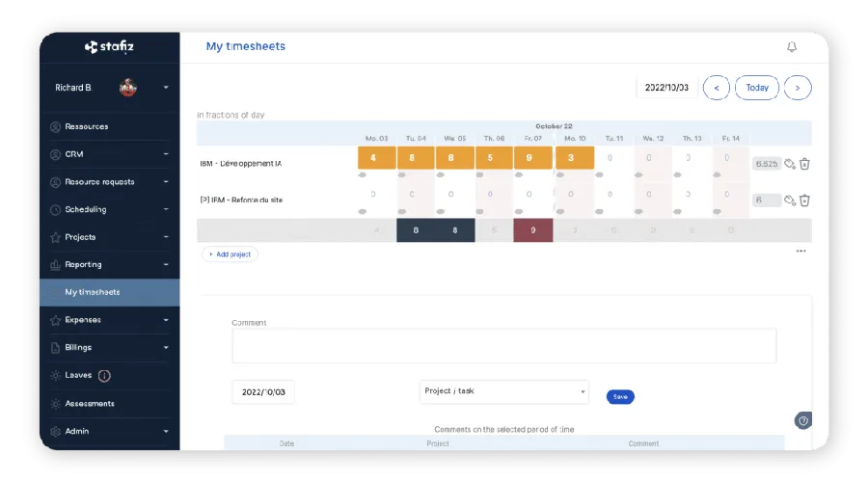Click the Save button
This screenshot has width=868, height=481.
[x=620, y=396]
